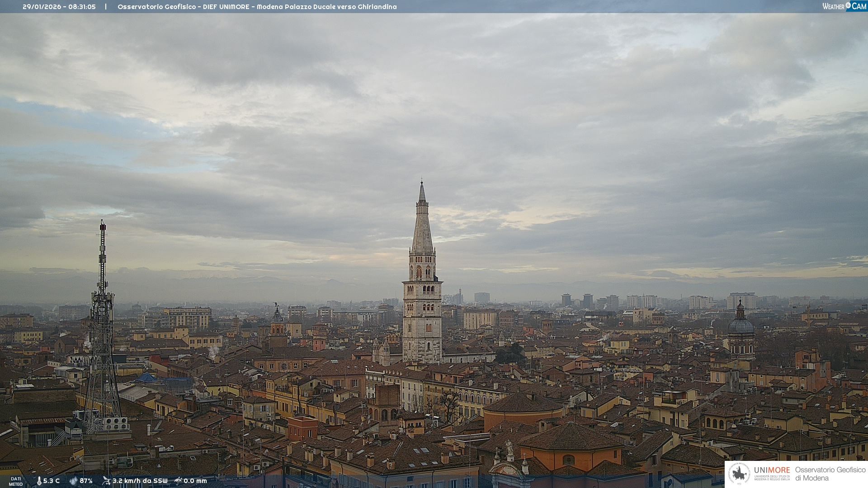Click the WeatherCam camera lens icon
This screenshot has height=488, width=868.
848,5
